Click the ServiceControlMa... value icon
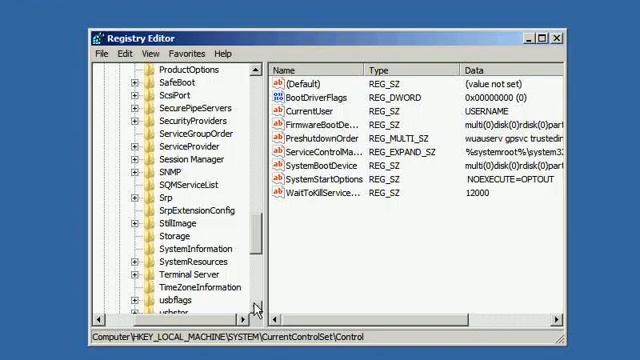 coord(278,151)
